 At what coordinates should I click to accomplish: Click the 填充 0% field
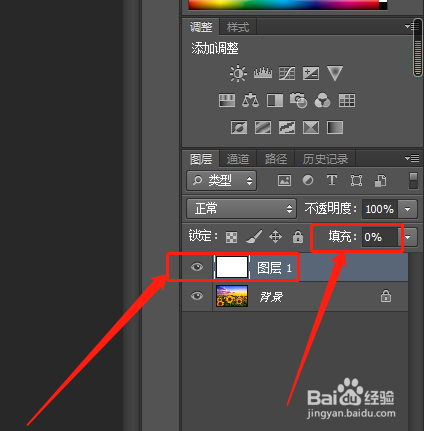(380, 237)
